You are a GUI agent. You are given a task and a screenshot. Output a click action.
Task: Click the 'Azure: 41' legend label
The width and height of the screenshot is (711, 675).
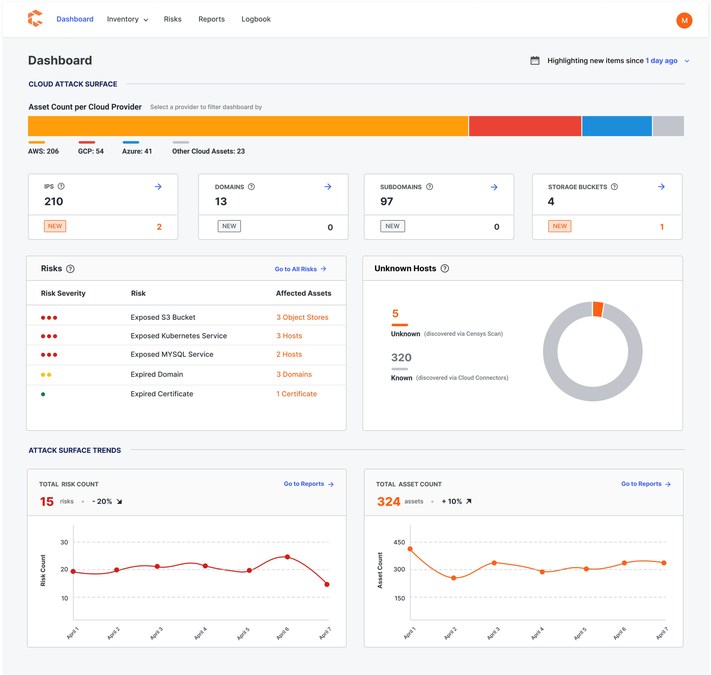[137, 151]
